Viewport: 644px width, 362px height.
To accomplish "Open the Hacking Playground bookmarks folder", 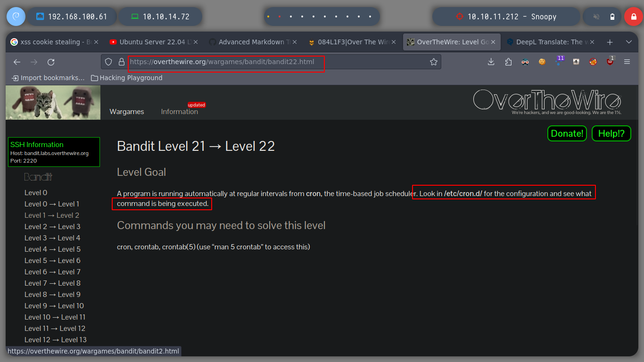I will (126, 78).
